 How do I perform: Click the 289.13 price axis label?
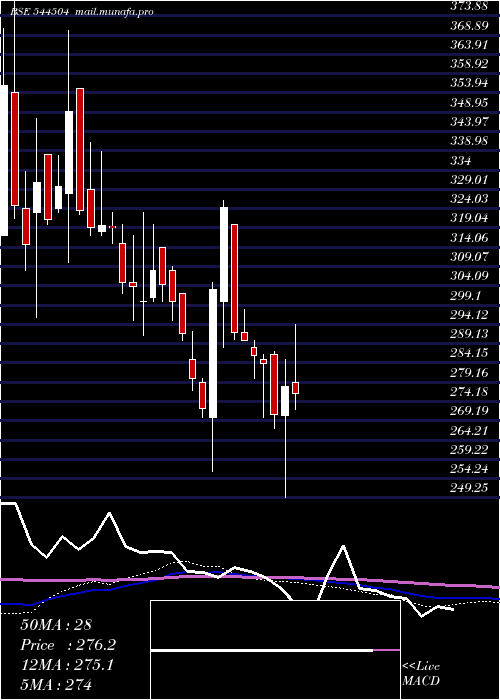click(469, 334)
